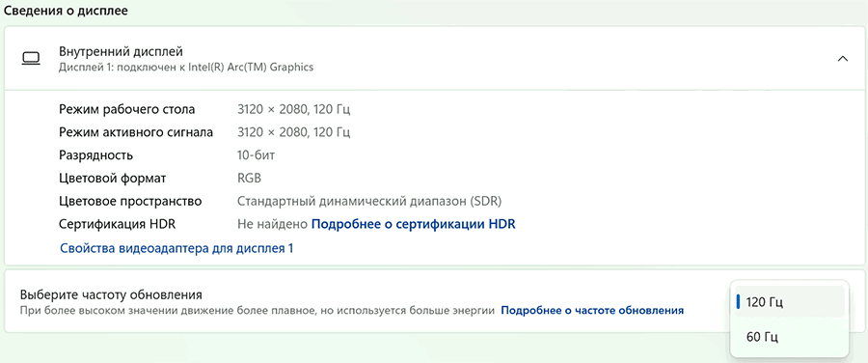Click Выберите частоту обновления setting row
Viewport: 868px width, 363px height.
(434, 301)
